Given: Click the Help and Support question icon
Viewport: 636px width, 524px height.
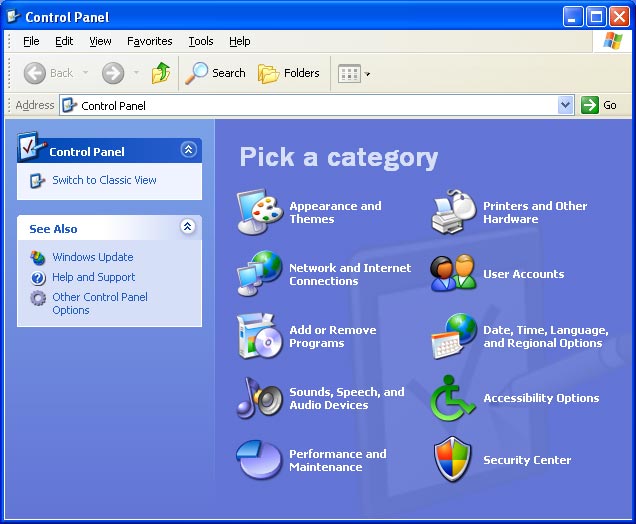Looking at the screenshot, I should [x=38, y=278].
